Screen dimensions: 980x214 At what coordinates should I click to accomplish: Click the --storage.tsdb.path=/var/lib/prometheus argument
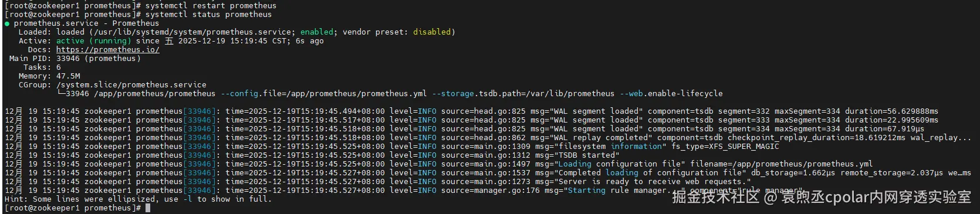[523, 94]
